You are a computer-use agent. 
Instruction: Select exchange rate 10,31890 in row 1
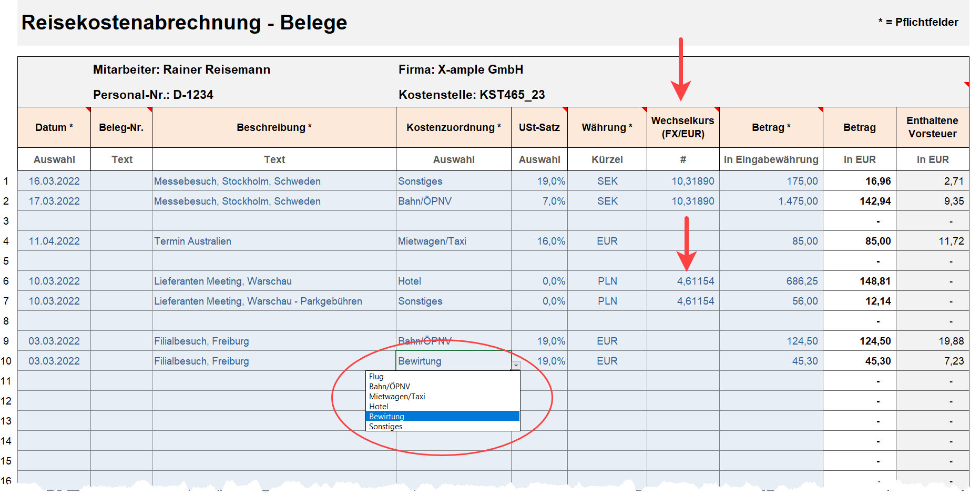(x=692, y=181)
